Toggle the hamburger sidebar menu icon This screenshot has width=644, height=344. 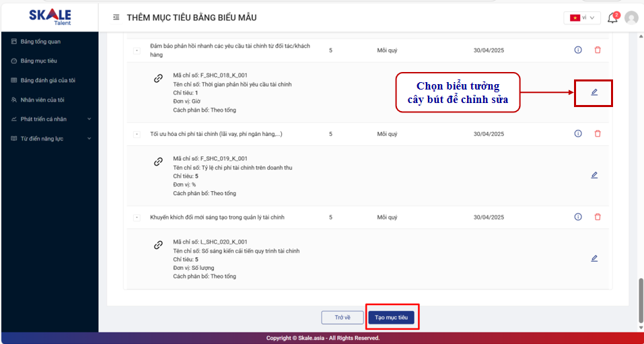coord(116,18)
